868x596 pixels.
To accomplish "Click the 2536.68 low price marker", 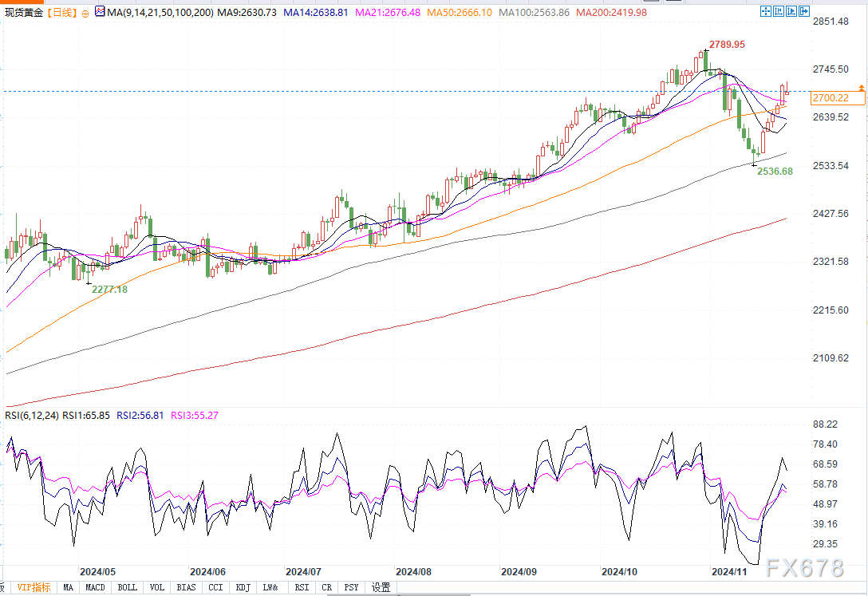I will (774, 171).
